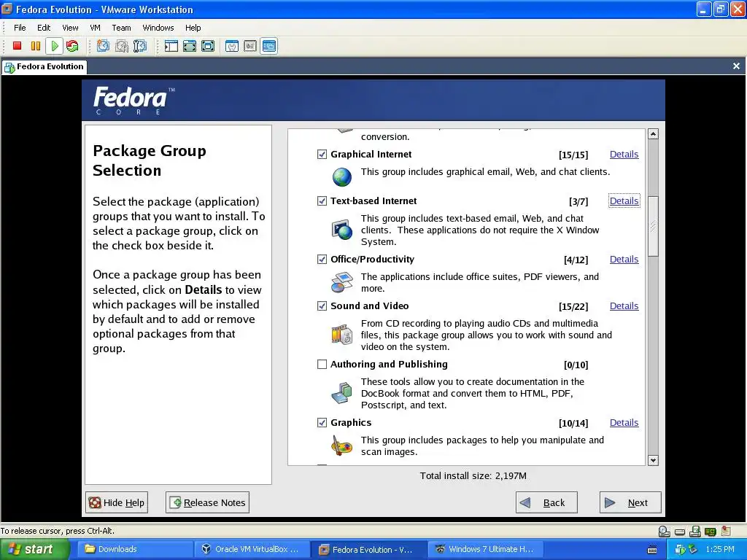
Task: Click the Sound and Video film icon
Action: coord(342,334)
